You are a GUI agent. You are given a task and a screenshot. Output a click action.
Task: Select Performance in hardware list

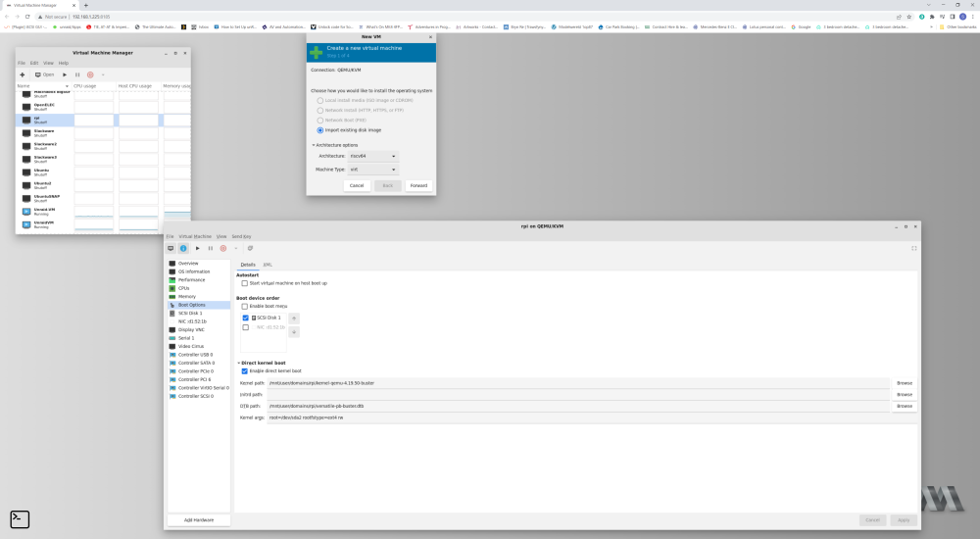(x=199, y=279)
